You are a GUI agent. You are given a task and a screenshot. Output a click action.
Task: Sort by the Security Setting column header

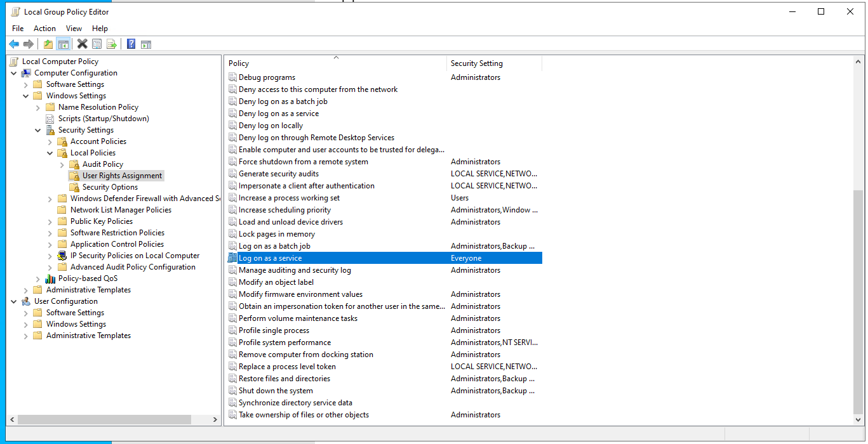pos(476,63)
